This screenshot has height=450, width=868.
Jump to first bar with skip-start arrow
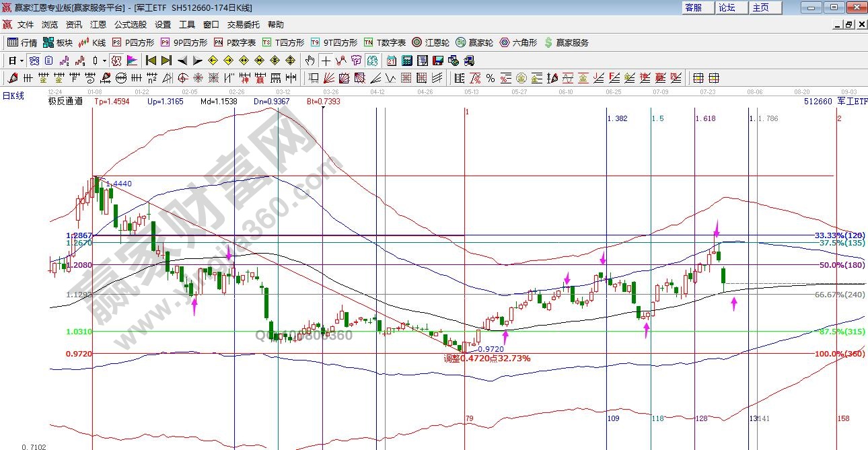coord(151,61)
